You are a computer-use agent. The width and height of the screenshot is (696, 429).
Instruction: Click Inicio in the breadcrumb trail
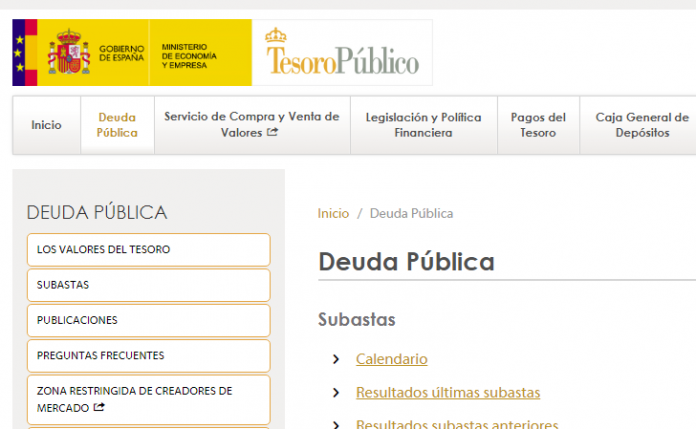(x=333, y=213)
